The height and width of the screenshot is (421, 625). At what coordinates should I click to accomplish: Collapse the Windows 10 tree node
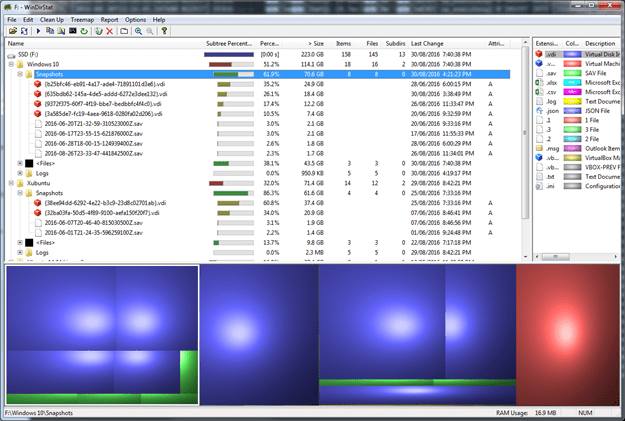(x=11, y=64)
